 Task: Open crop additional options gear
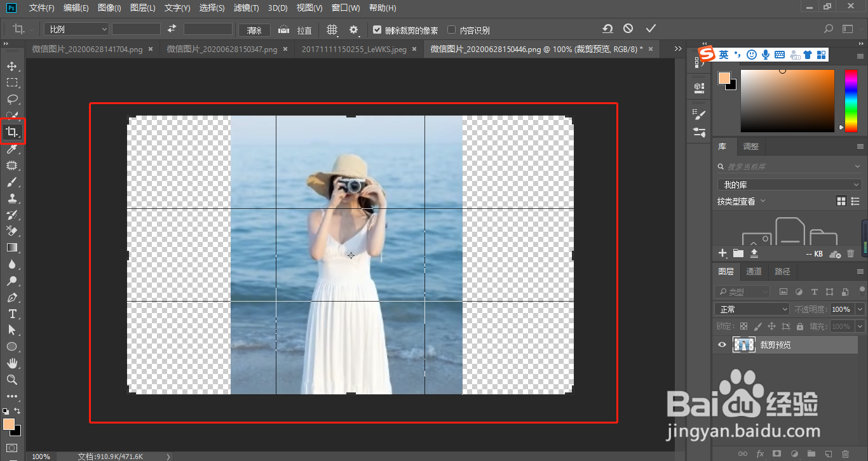tap(354, 30)
